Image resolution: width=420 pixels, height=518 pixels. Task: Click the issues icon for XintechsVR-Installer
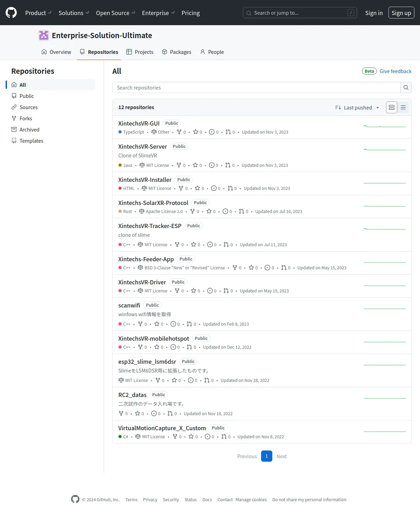pos(214,188)
